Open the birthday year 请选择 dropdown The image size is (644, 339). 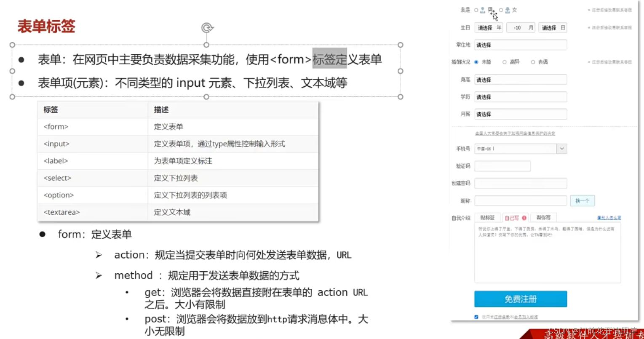click(x=489, y=28)
